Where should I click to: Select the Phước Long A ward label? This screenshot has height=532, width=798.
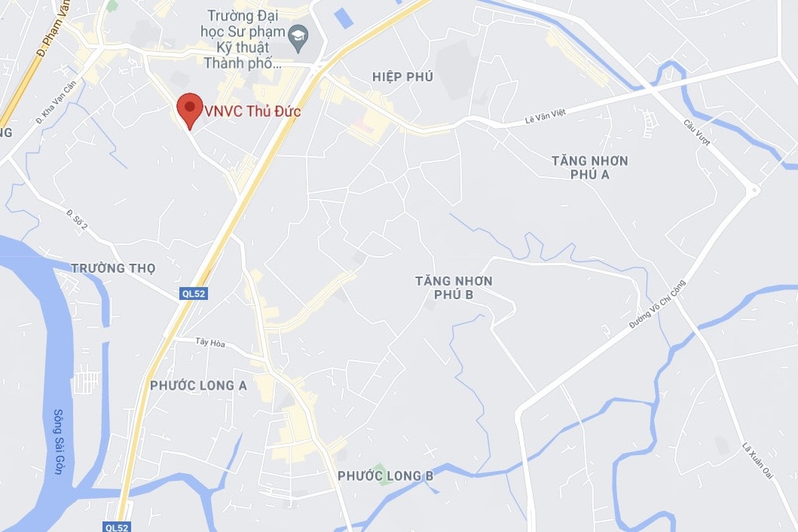(198, 386)
